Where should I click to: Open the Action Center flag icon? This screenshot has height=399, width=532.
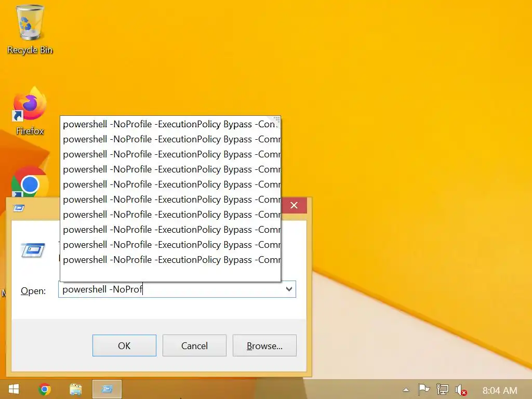coord(424,390)
